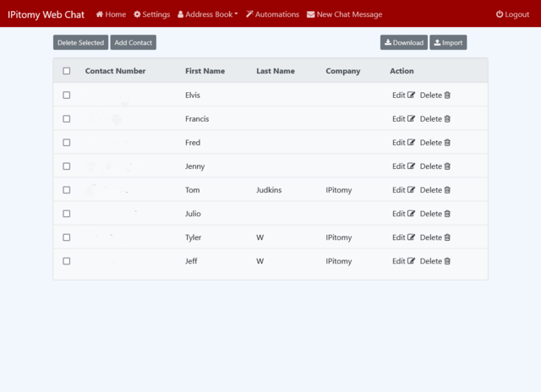Click the trash icon in Francis row
The height and width of the screenshot is (392, 541).
click(447, 119)
